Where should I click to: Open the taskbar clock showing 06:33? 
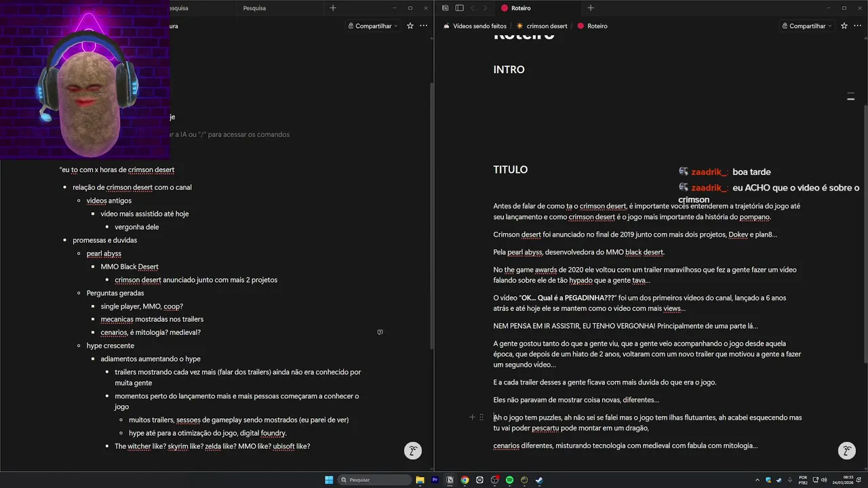[x=844, y=480]
